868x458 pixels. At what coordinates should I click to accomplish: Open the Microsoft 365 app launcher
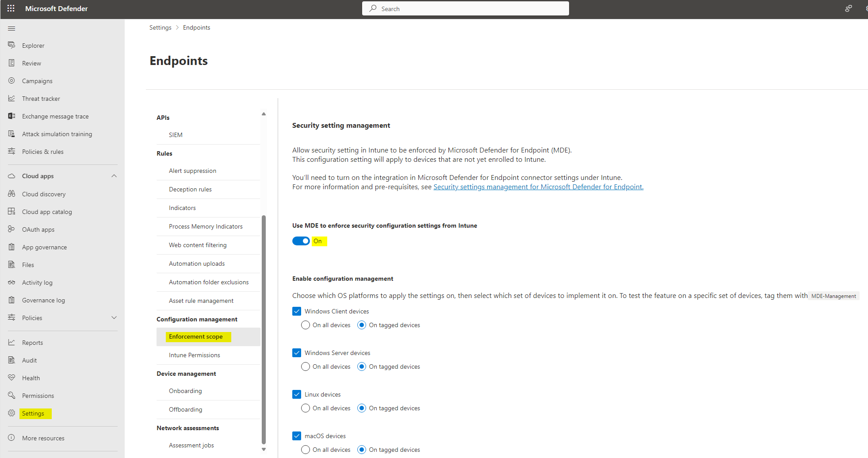(11, 8)
